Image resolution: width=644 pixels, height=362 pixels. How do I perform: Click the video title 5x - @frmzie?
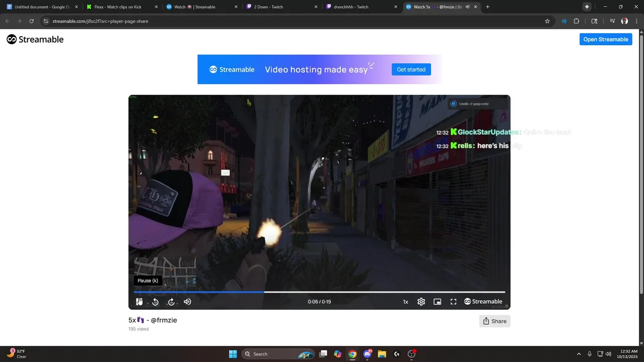point(152,320)
